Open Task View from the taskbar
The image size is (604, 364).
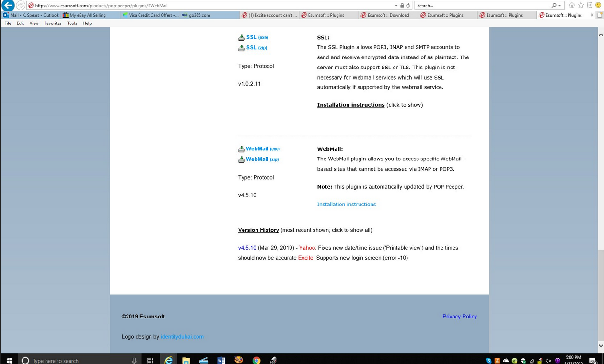(150, 360)
